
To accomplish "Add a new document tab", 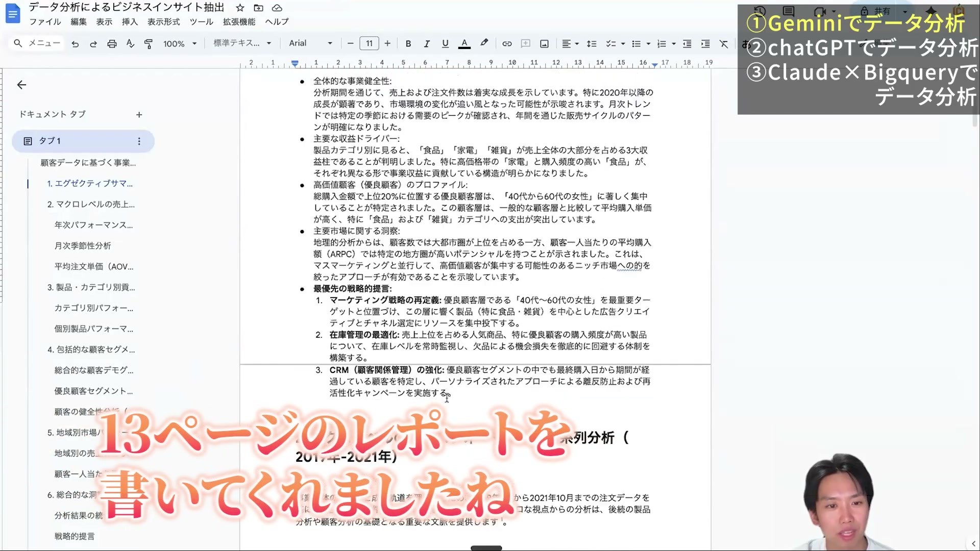I will [x=139, y=115].
